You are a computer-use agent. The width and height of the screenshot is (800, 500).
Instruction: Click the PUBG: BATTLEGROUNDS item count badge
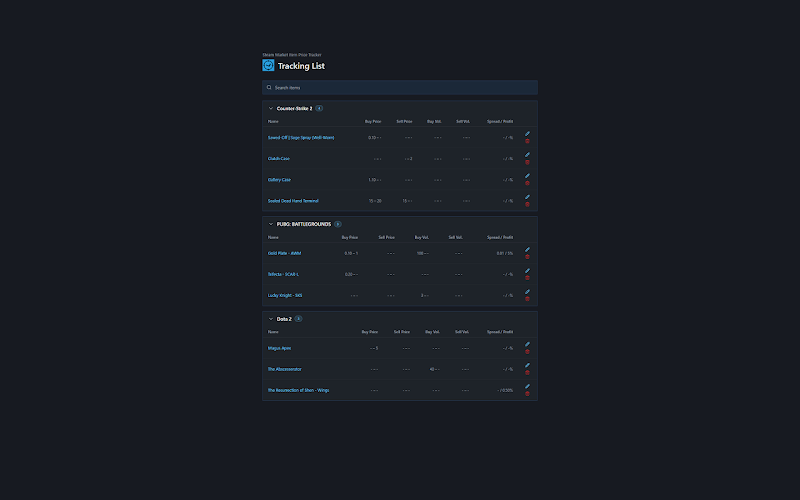point(338,224)
